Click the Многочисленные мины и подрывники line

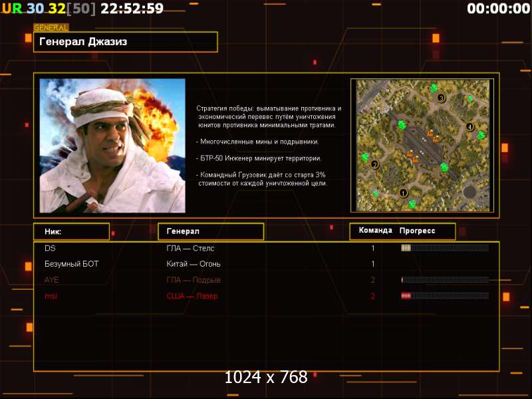click(x=257, y=142)
